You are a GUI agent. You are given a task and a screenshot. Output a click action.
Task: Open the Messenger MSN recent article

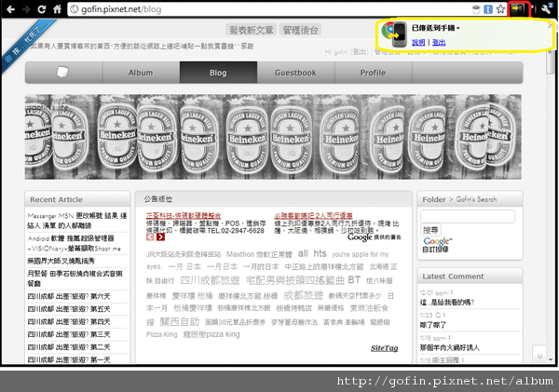(77, 221)
